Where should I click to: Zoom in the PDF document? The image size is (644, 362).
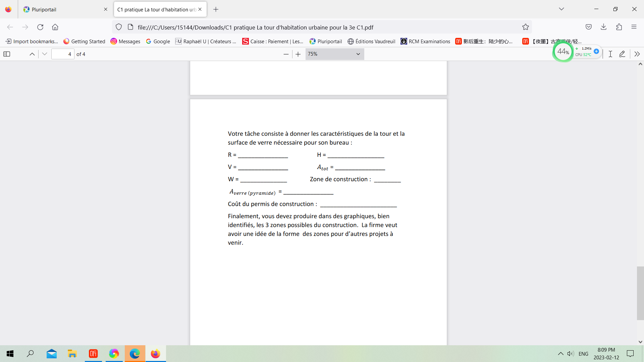298,54
